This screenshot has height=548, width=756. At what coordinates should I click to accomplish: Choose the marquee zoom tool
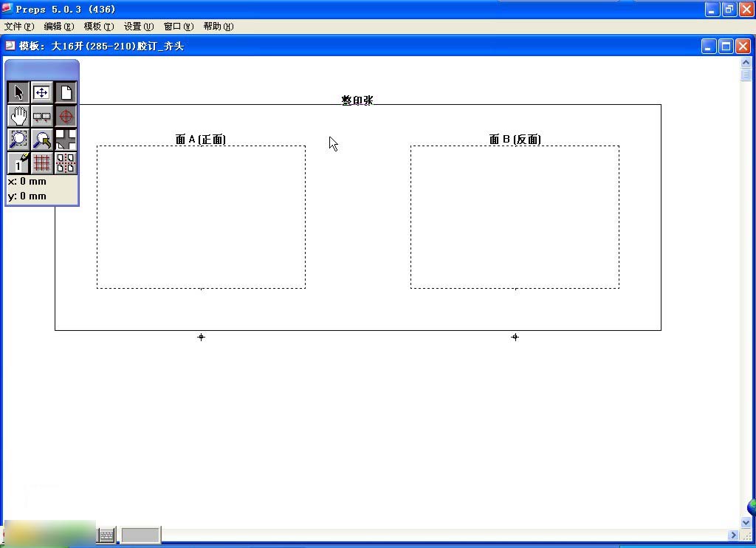tap(18, 140)
